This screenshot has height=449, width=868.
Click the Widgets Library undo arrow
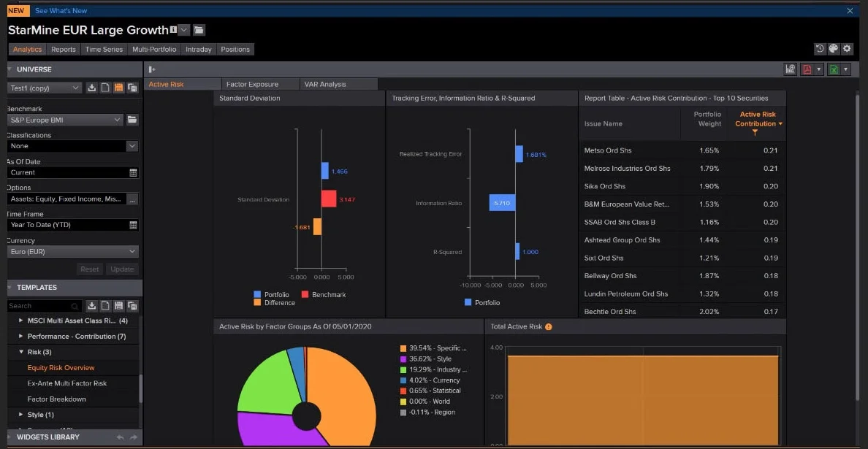120,437
